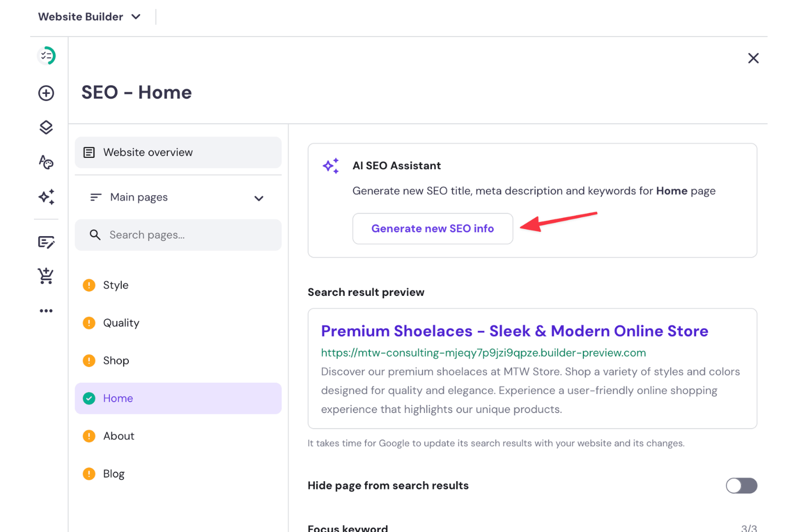
Task: Click Generate new SEO info
Action: [432, 229]
